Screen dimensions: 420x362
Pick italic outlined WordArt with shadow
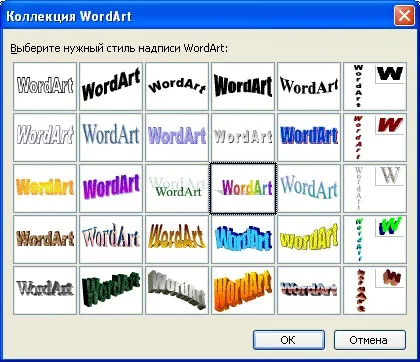[x=45, y=137]
